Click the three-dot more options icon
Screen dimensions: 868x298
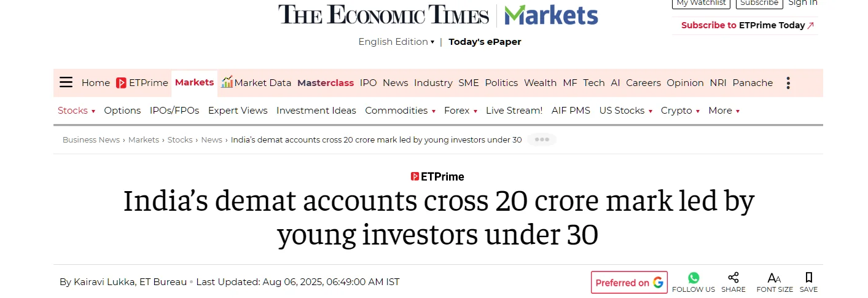[788, 83]
